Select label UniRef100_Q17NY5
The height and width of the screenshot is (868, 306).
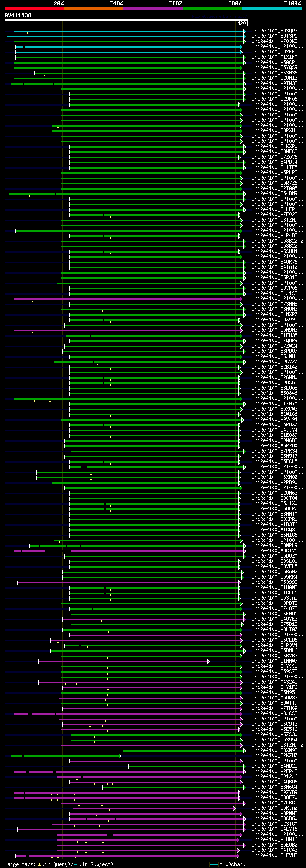274,403
